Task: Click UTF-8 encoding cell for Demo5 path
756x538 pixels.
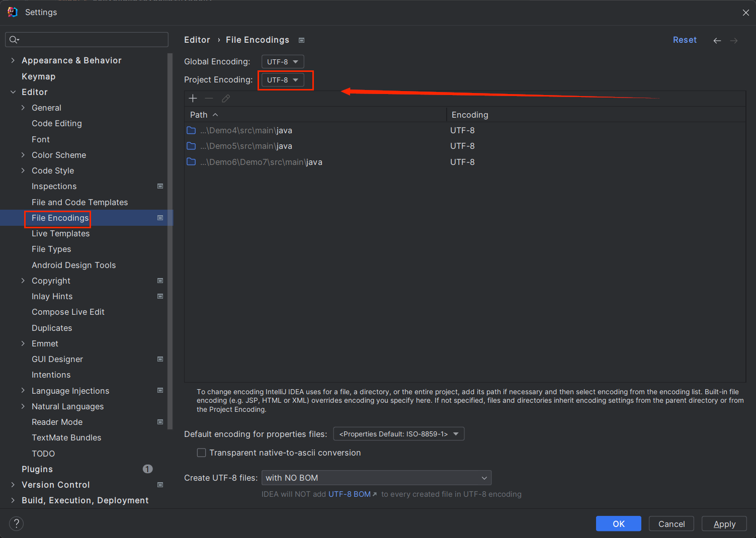Action: (x=462, y=146)
